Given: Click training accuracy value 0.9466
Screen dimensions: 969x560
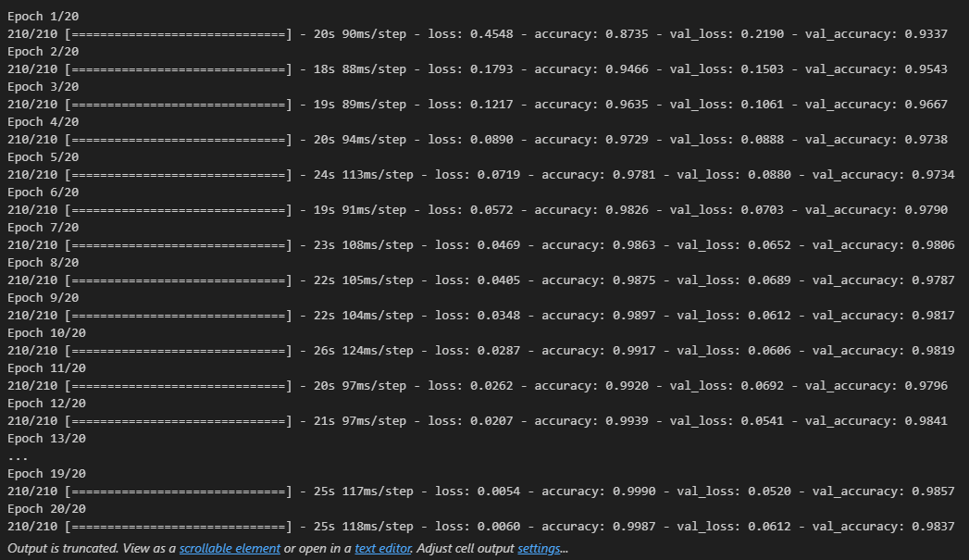Looking at the screenshot, I should [627, 69].
